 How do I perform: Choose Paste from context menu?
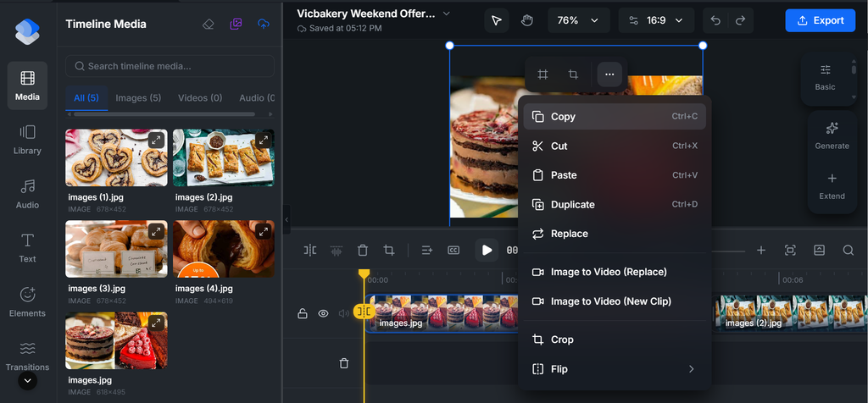tap(615, 175)
